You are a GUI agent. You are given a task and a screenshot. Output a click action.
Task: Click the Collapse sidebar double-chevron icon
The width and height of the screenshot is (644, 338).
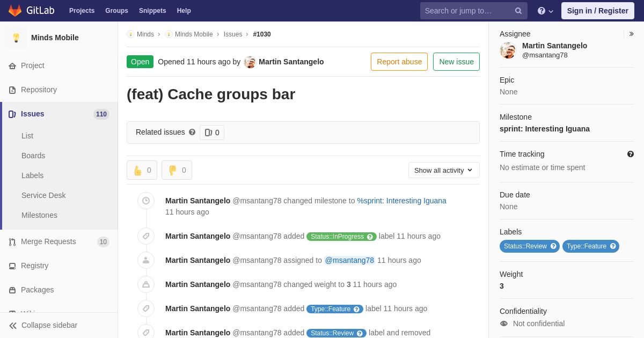tap(13, 326)
